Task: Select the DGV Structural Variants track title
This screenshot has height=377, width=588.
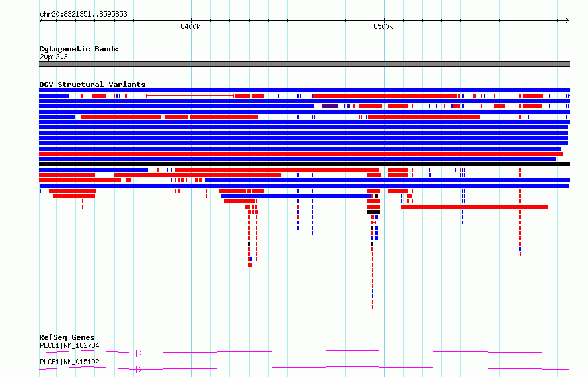Action: (92, 85)
